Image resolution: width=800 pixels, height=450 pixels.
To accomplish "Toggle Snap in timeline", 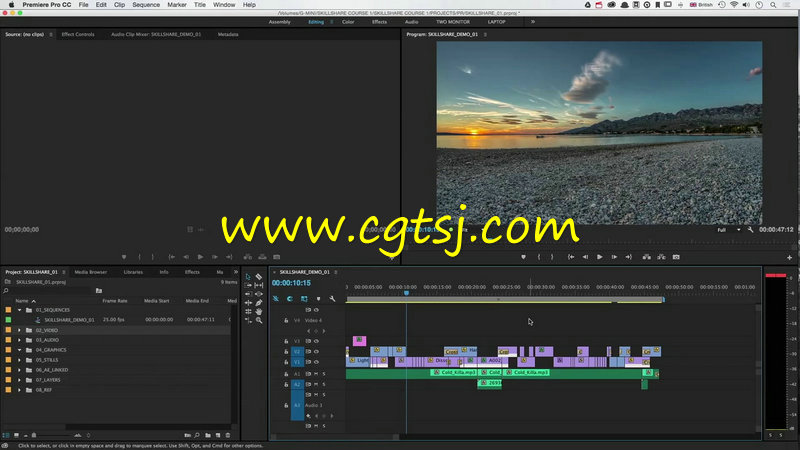I will (290, 298).
